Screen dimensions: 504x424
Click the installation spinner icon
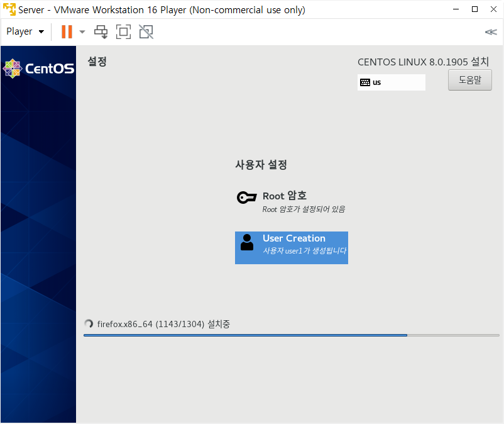(x=89, y=323)
